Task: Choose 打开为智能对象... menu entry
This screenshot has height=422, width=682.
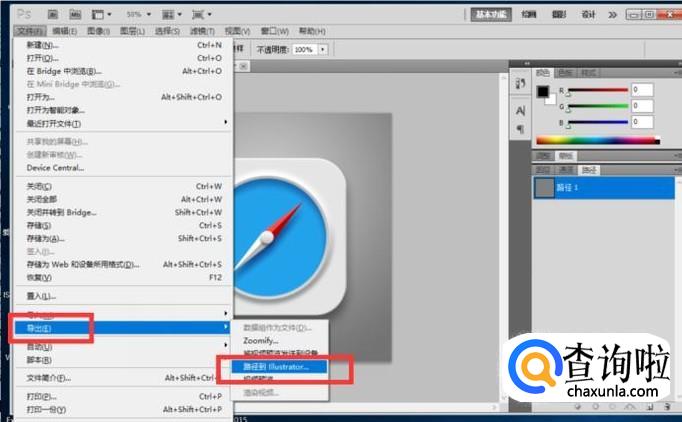Action: 124,111
